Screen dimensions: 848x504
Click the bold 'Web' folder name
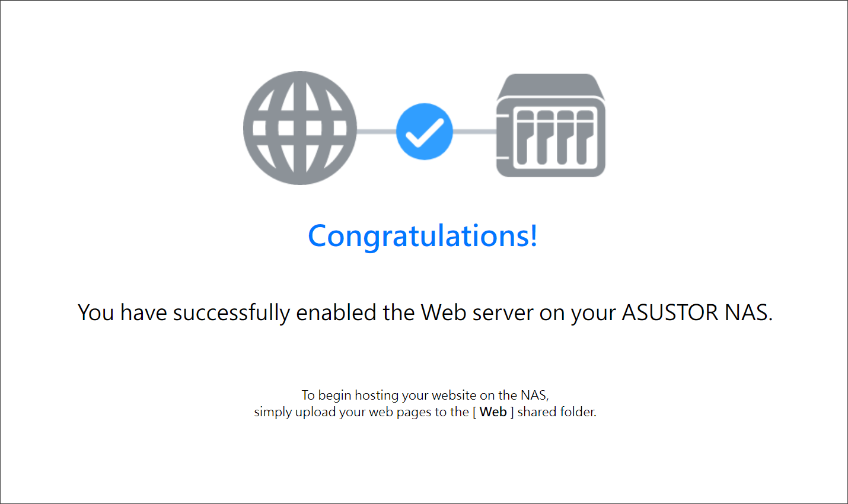point(493,412)
